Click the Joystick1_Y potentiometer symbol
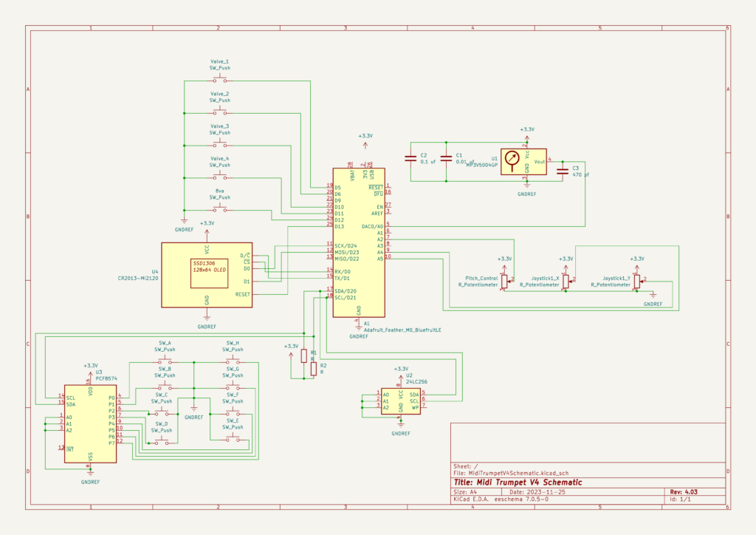Image resolution: width=756 pixels, height=535 pixels. click(638, 281)
